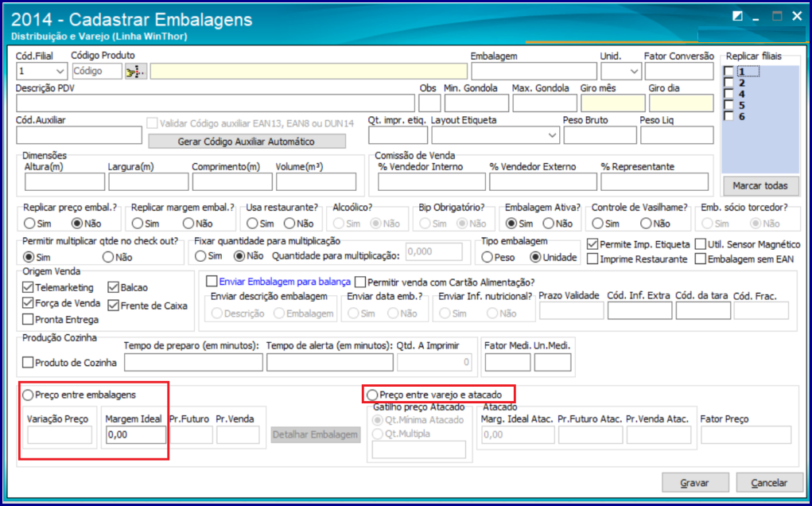Open the Unid. dropdown

point(634,72)
